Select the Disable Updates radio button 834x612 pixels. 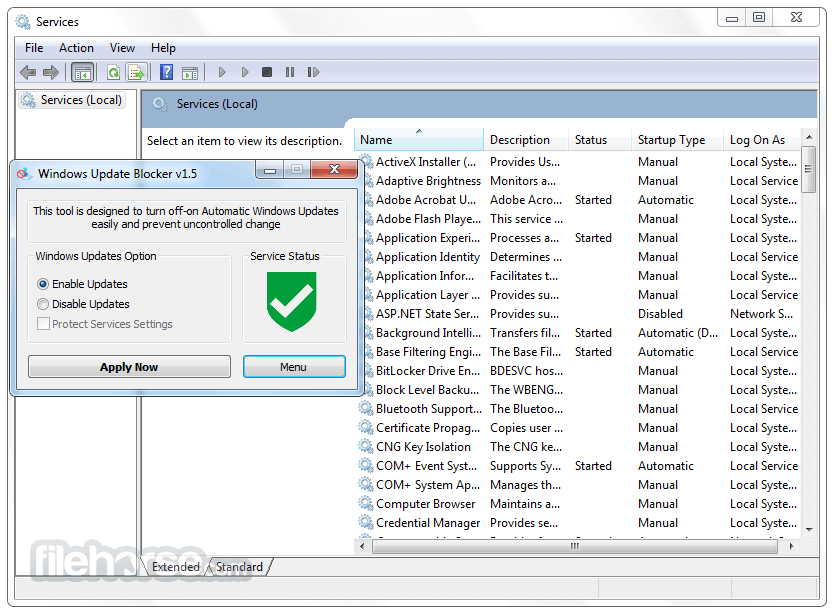(x=43, y=304)
